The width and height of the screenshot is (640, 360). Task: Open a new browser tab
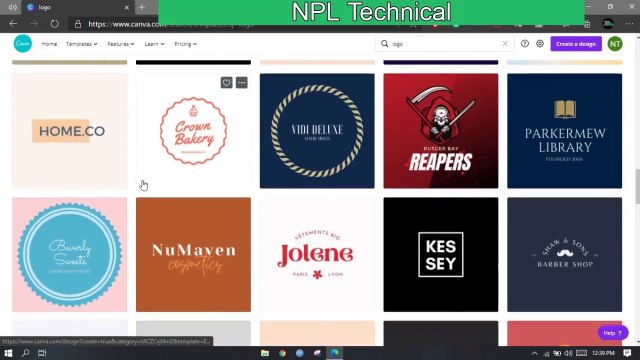[x=142, y=7]
